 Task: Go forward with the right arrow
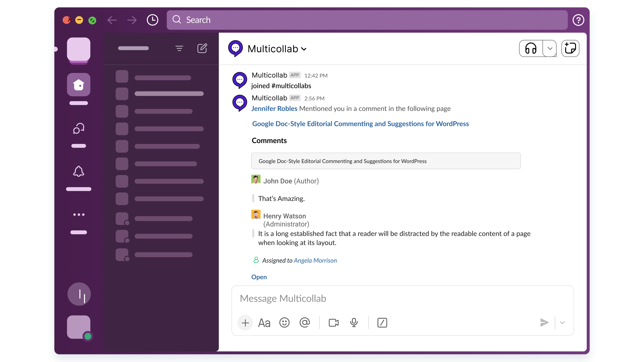132,20
